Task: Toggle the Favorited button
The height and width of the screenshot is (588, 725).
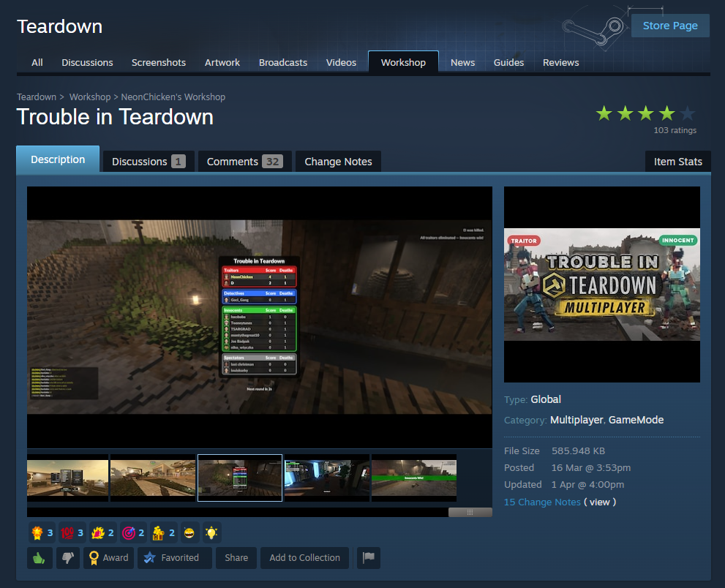Action: pos(174,558)
